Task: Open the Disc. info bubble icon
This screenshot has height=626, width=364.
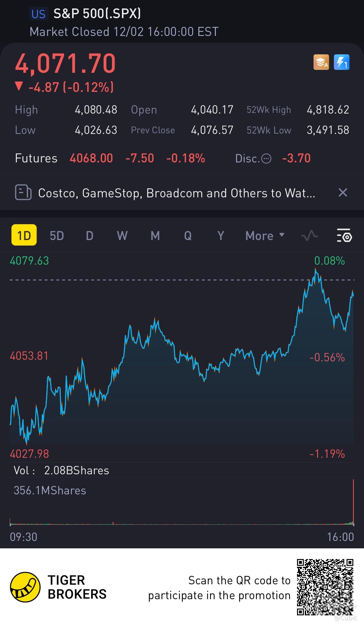Action: [x=266, y=159]
